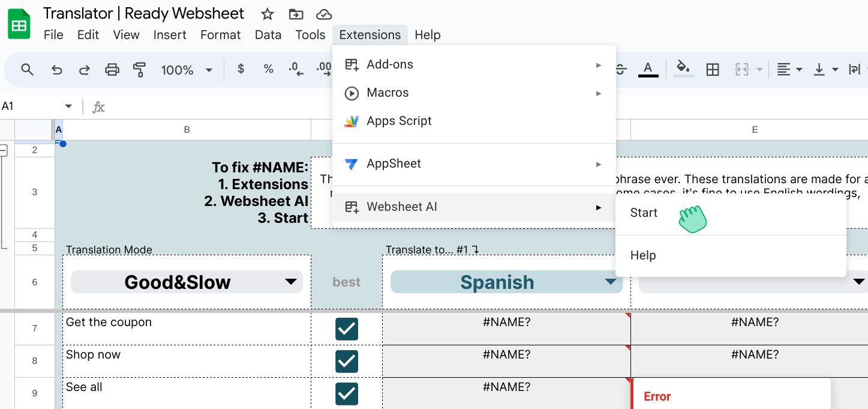This screenshot has height=409, width=868.
Task: Click the text wrapping icon
Action: 855,70
